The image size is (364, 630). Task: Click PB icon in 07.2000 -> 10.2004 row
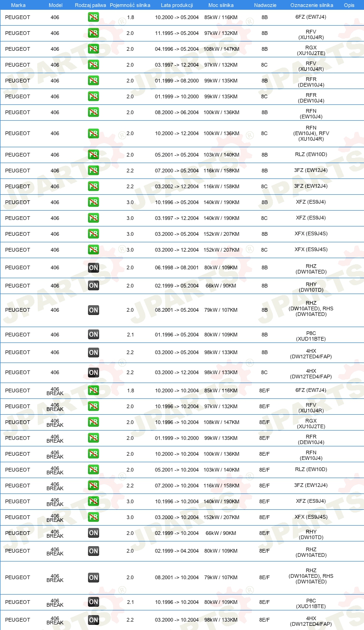tap(94, 486)
